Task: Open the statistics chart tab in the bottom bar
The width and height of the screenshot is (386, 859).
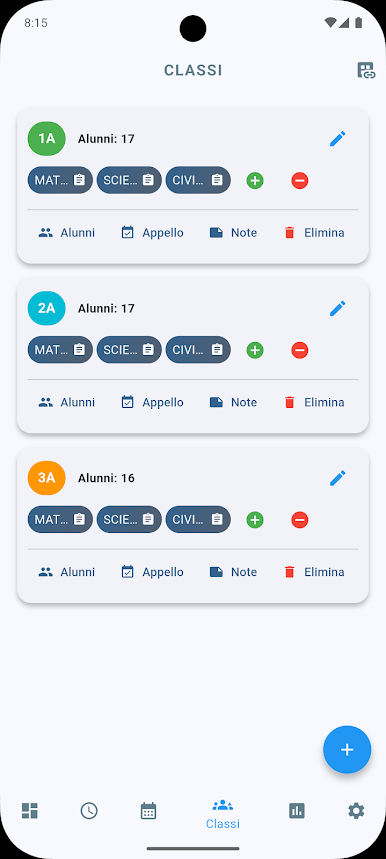Action: (x=297, y=810)
